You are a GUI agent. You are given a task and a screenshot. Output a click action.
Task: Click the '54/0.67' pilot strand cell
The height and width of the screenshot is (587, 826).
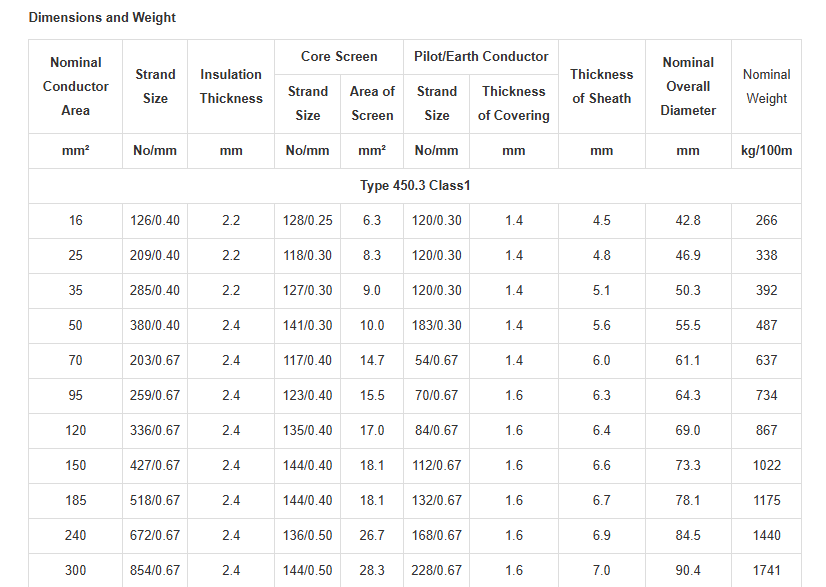437,360
